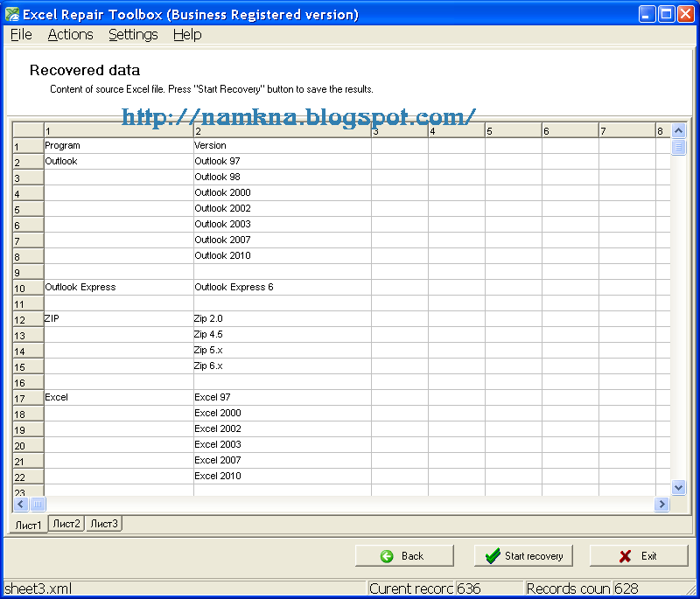Click column header 5
The height and width of the screenshot is (599, 700).
pos(514,130)
